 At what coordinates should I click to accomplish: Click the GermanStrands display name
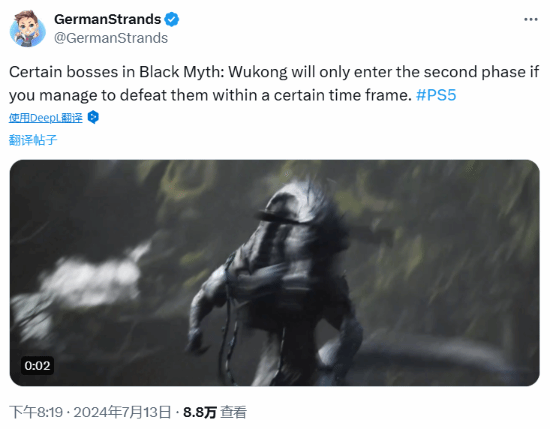(107, 19)
